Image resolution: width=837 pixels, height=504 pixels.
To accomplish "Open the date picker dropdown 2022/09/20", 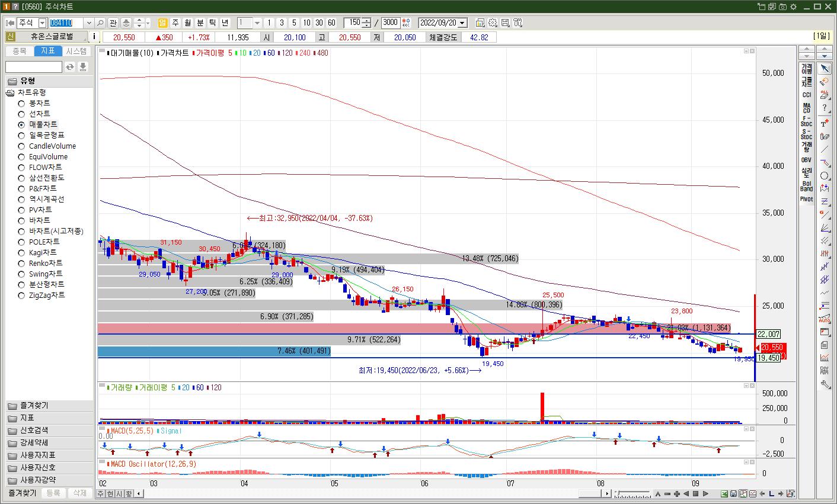I will coord(463,23).
